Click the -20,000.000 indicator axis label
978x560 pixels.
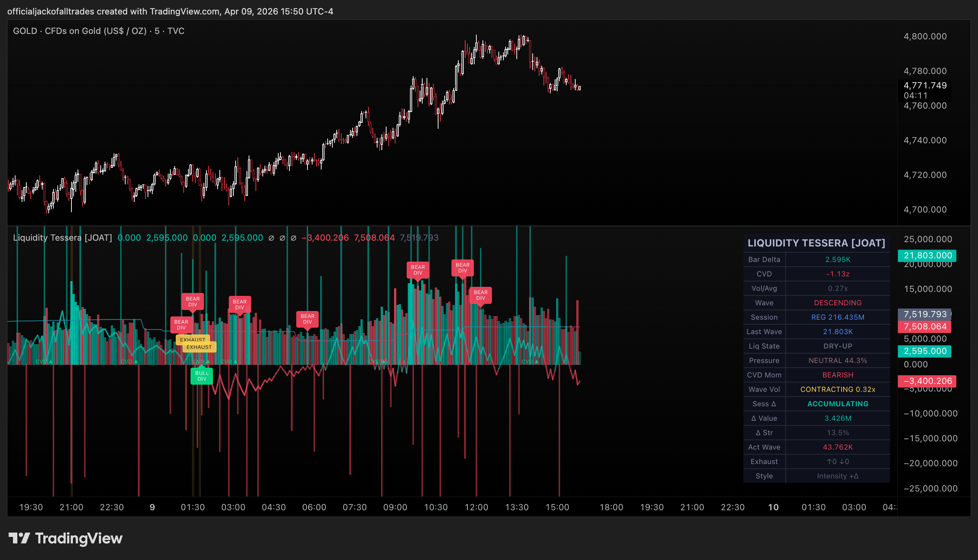pos(930,463)
